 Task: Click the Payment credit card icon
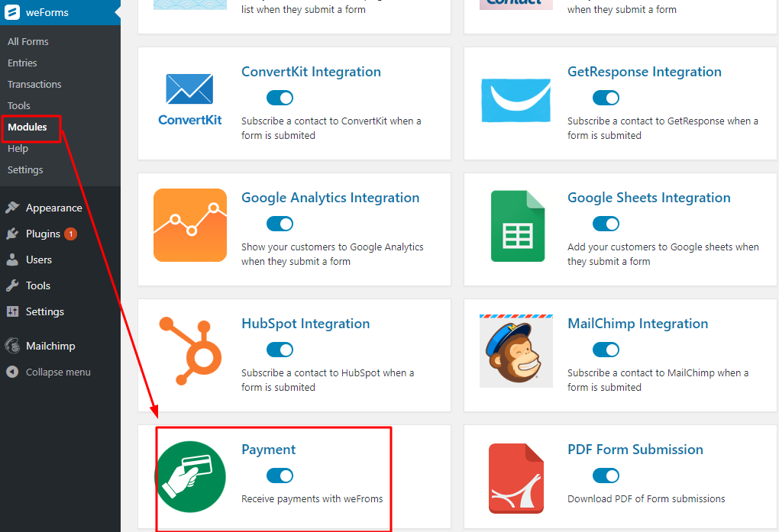pos(190,477)
